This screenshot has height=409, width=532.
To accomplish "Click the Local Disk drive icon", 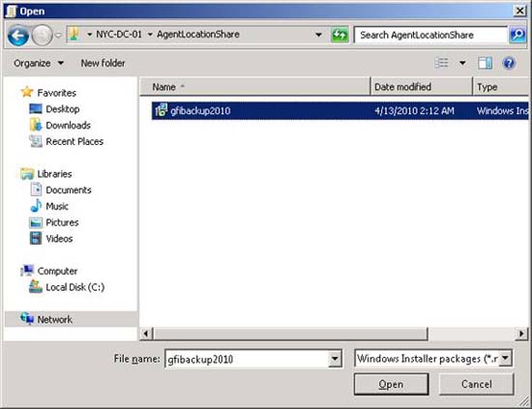I will tap(36, 287).
